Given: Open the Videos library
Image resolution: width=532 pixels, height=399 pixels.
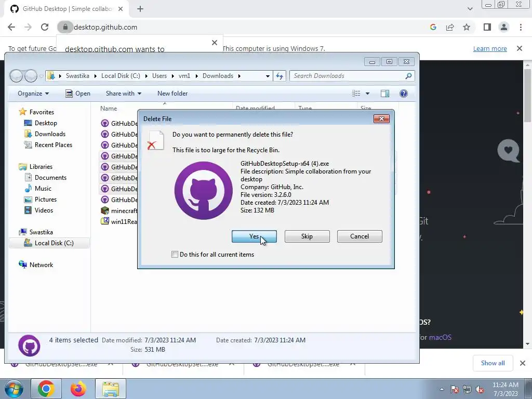Looking at the screenshot, I should tap(44, 210).
